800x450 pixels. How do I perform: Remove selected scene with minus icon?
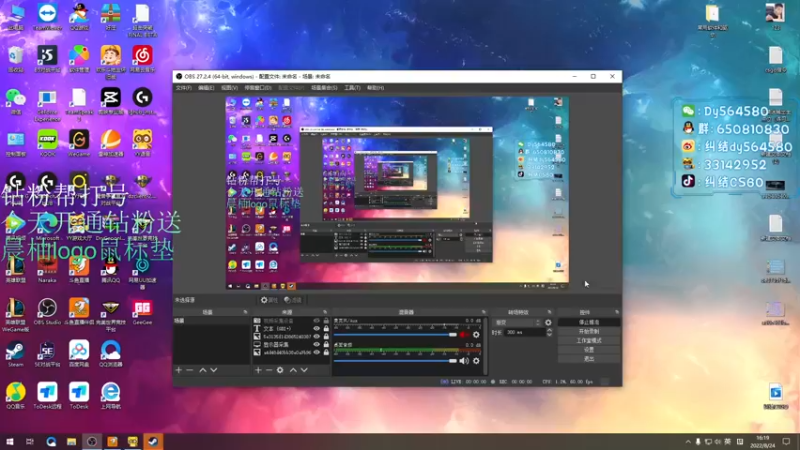[190, 370]
